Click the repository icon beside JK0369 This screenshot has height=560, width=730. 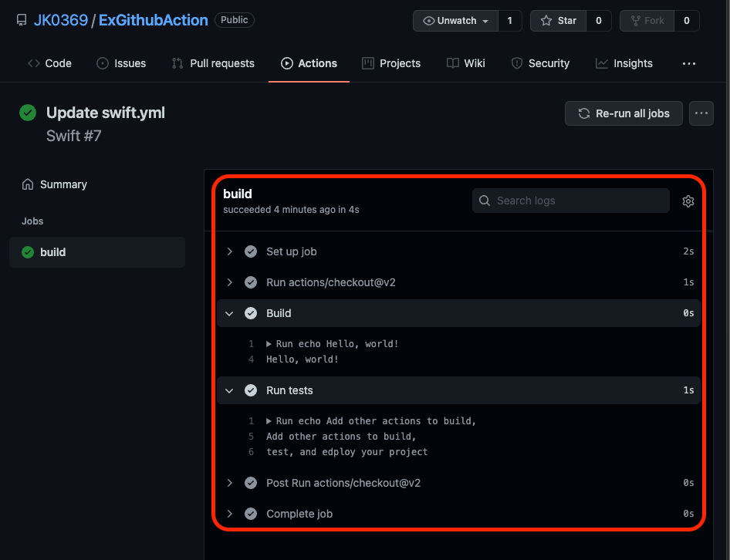click(x=22, y=21)
